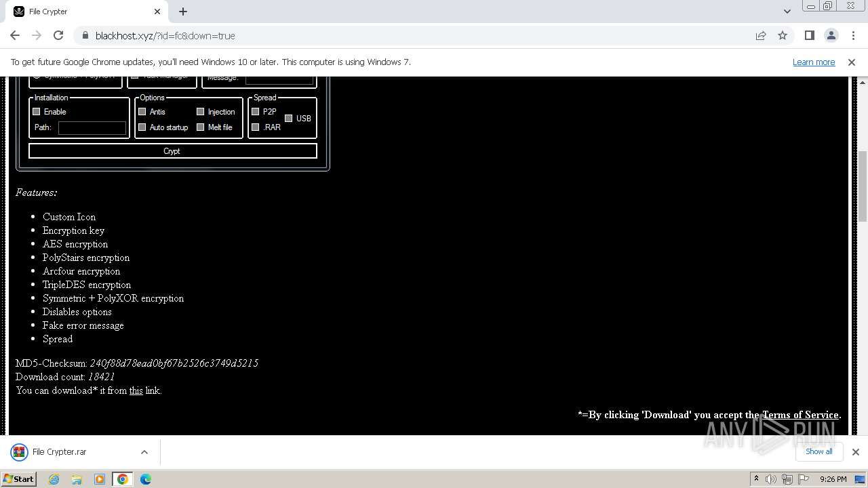Launch Microsoft Edge from taskbar
The width and height of the screenshot is (868, 488).
(x=146, y=479)
